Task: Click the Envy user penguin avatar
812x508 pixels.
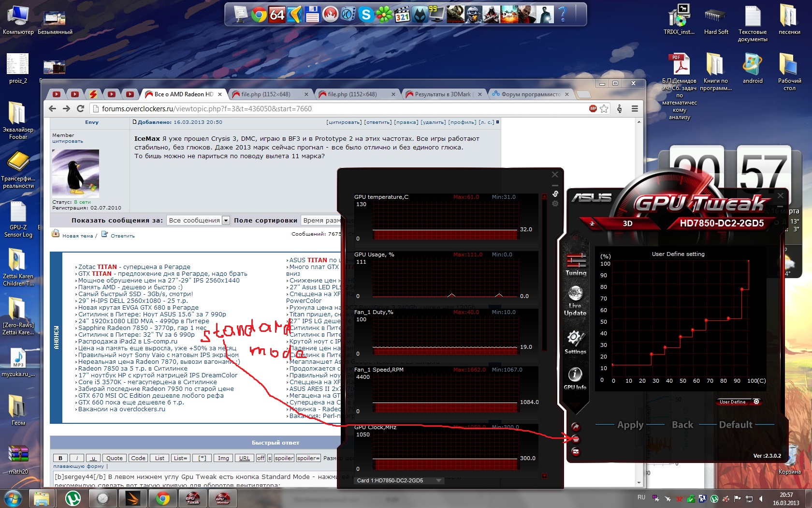Action: click(75, 173)
